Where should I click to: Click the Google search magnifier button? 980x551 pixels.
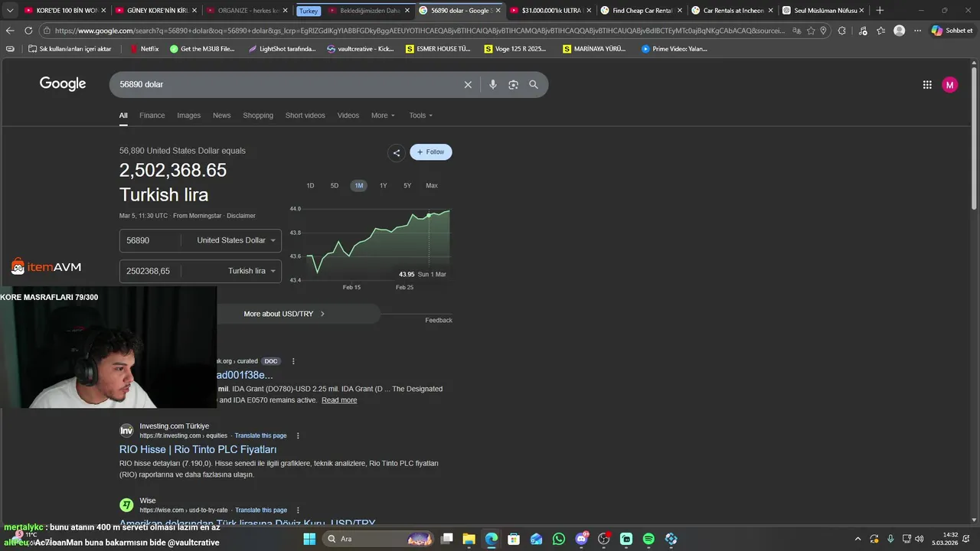tap(534, 85)
